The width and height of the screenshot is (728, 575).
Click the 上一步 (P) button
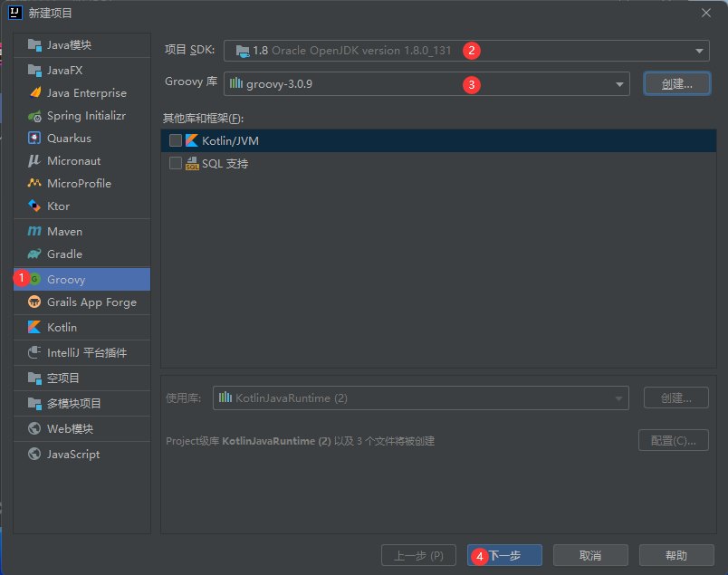pyautogui.click(x=418, y=555)
